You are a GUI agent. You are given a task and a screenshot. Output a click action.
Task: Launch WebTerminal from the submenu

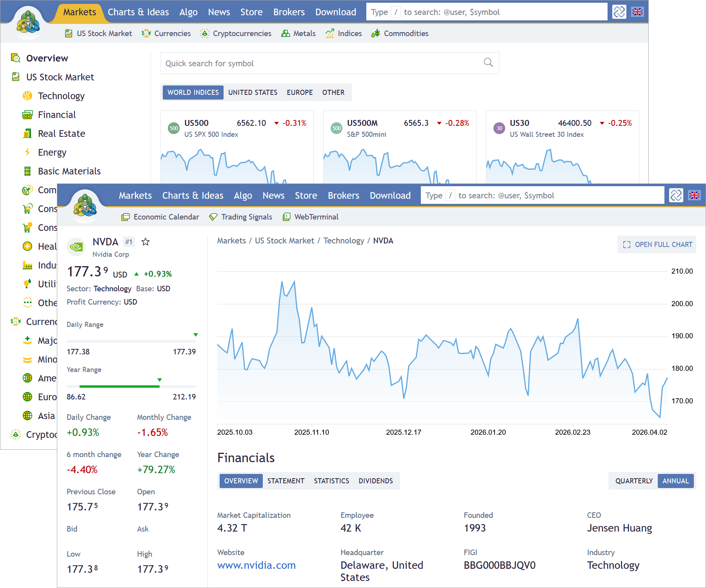pyautogui.click(x=287, y=217)
